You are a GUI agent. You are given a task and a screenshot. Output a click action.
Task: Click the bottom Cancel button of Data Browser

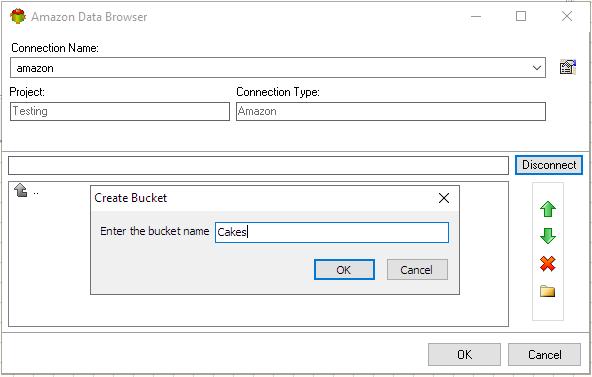tap(544, 354)
